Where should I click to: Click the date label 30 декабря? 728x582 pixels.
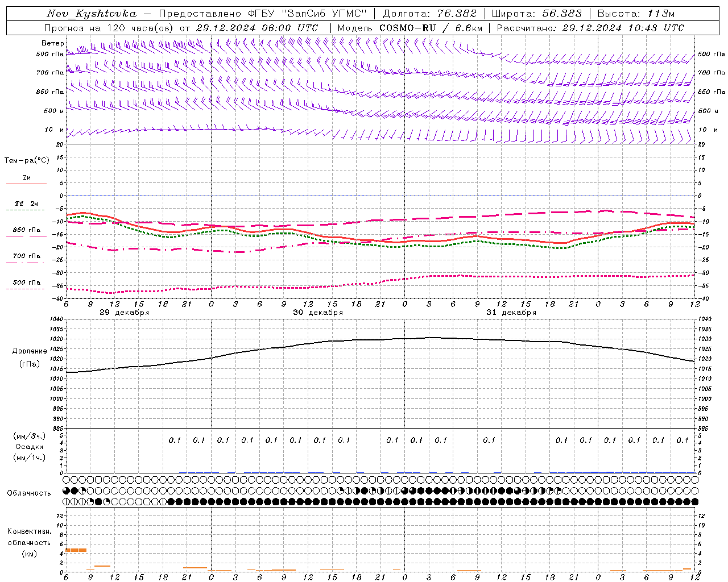pos(318,313)
